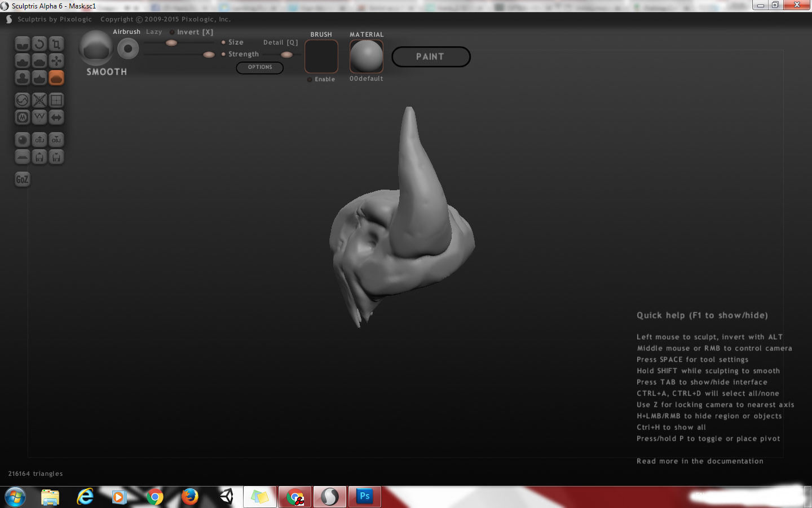Open the BRUSH texture slot
The height and width of the screenshot is (508, 812).
pos(321,56)
